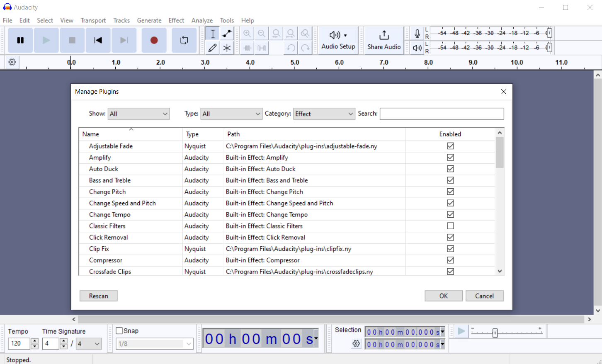602x364 pixels.
Task: Click the Play-at-speed button
Action: 461,331
